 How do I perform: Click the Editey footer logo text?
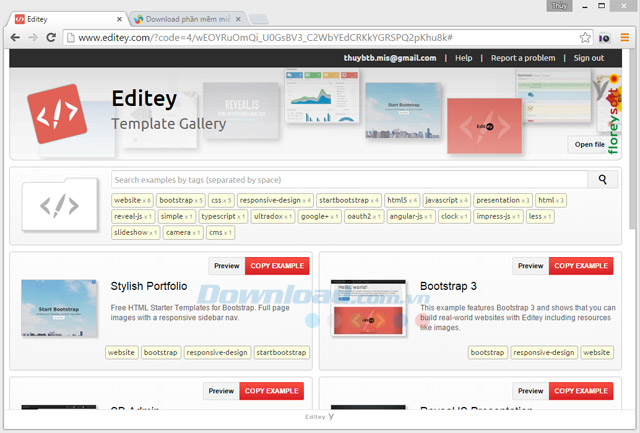[x=320, y=417]
